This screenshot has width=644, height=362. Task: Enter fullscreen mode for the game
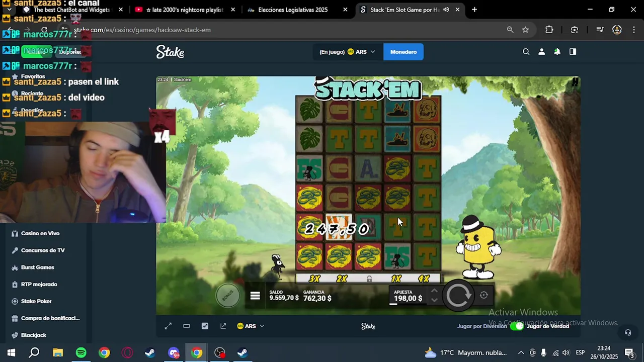(168, 326)
